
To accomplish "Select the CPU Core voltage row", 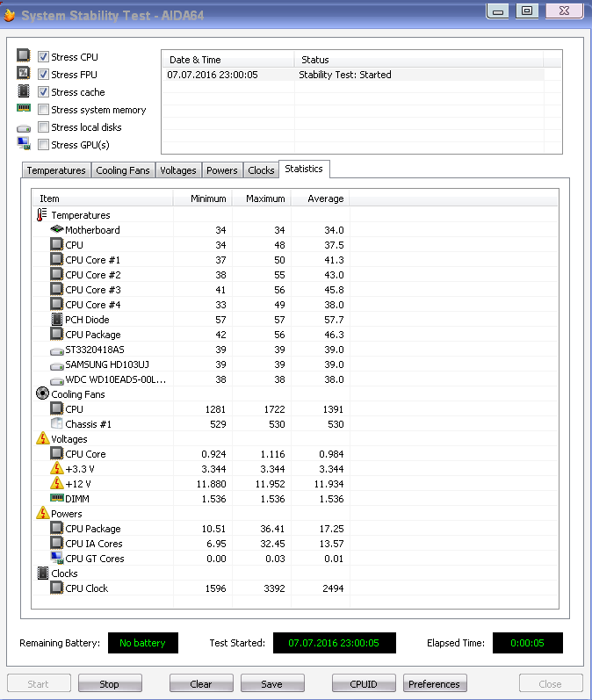I will coord(294,454).
